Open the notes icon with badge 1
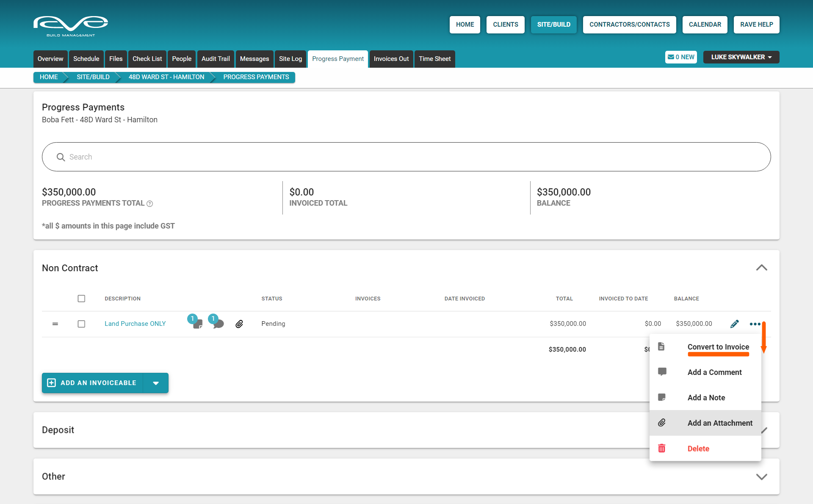Viewport: 813px width, 504px height. tap(197, 324)
